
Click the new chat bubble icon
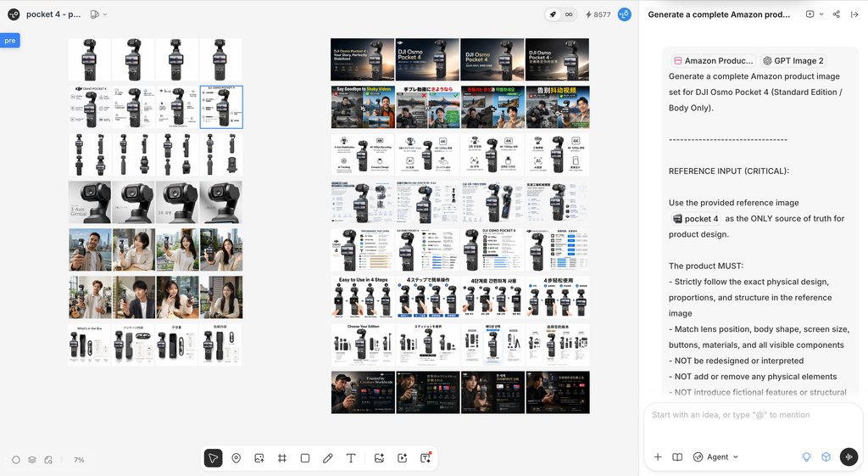[x=810, y=14]
